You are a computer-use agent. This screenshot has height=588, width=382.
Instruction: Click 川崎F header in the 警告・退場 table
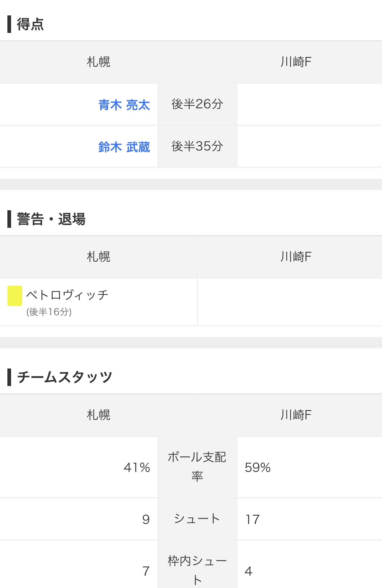point(296,257)
